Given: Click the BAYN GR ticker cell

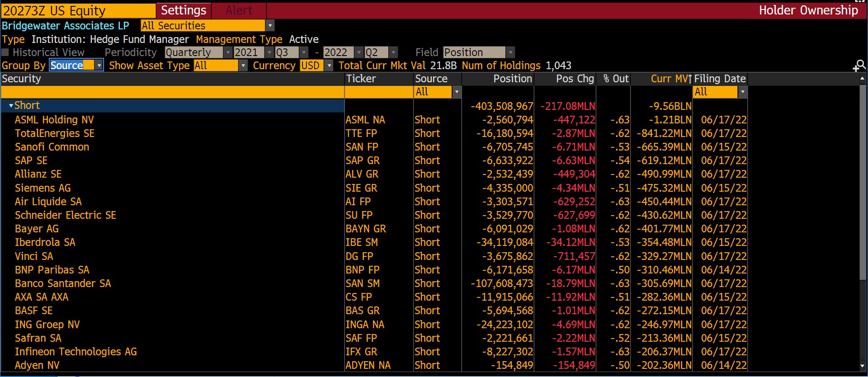Looking at the screenshot, I should (366, 229).
